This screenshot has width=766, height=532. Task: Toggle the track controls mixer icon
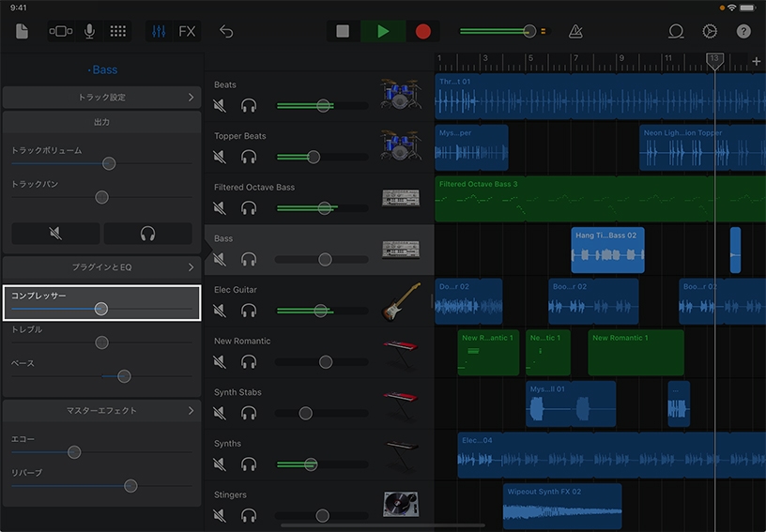[159, 31]
